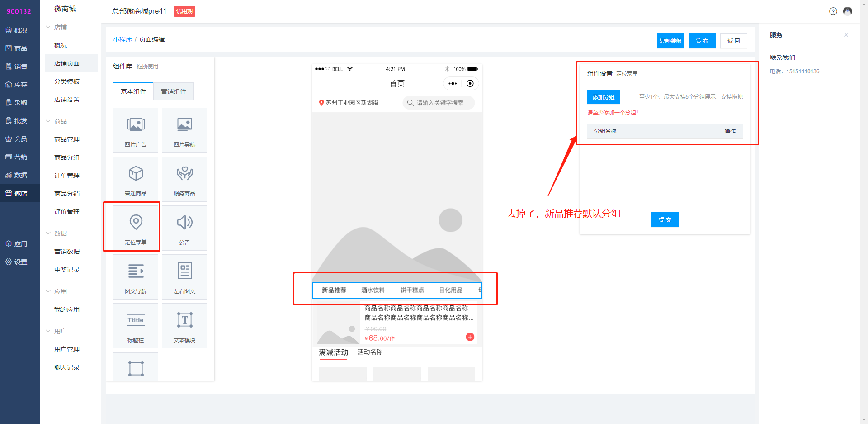Click the search keyword input field
868x424 pixels.
(x=439, y=103)
